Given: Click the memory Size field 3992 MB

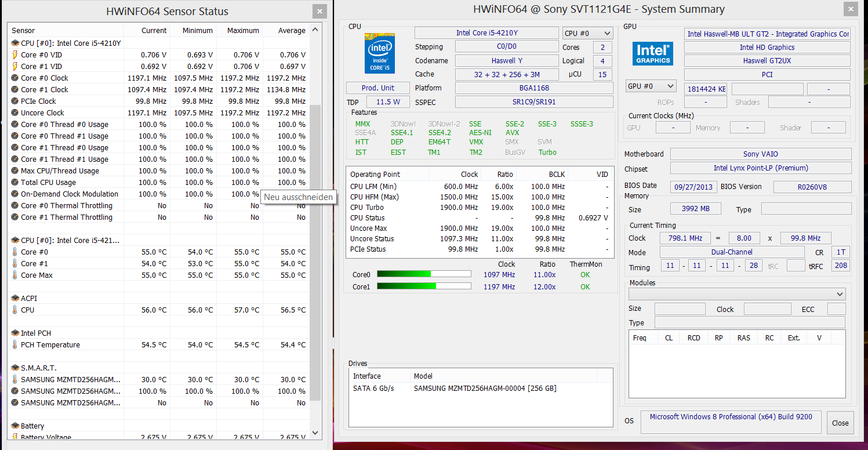Looking at the screenshot, I should pyautogui.click(x=696, y=209).
